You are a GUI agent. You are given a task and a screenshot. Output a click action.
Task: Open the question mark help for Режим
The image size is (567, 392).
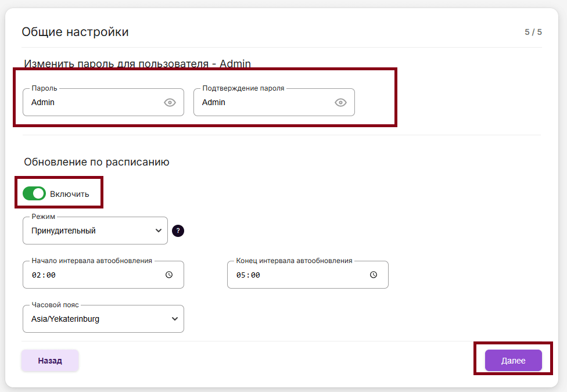click(178, 231)
